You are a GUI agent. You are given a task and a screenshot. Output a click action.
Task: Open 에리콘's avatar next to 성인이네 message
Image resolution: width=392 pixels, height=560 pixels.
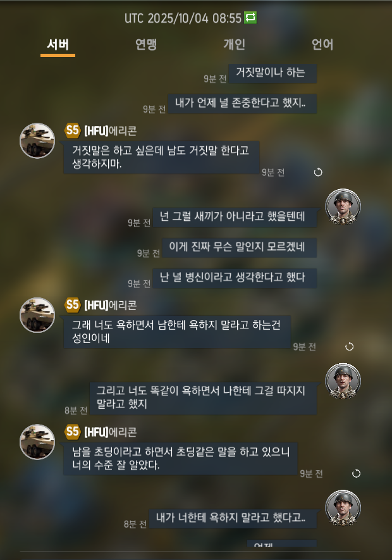pyautogui.click(x=37, y=315)
